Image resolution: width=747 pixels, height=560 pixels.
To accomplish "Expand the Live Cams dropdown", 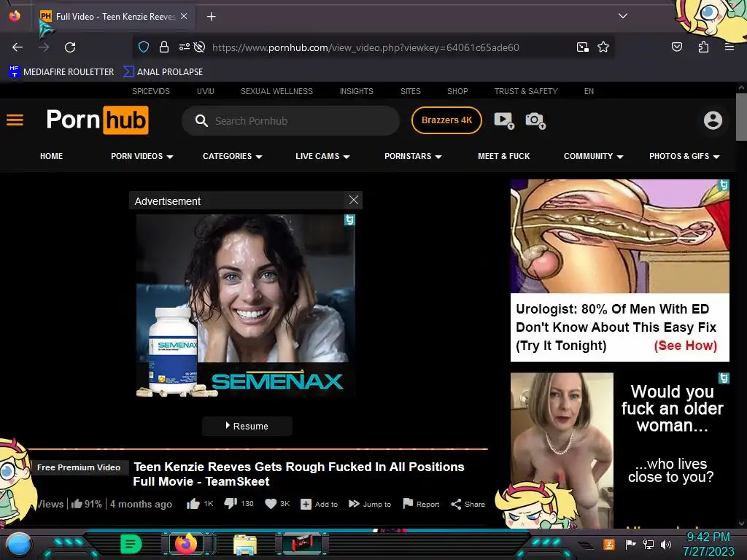I will 322,156.
